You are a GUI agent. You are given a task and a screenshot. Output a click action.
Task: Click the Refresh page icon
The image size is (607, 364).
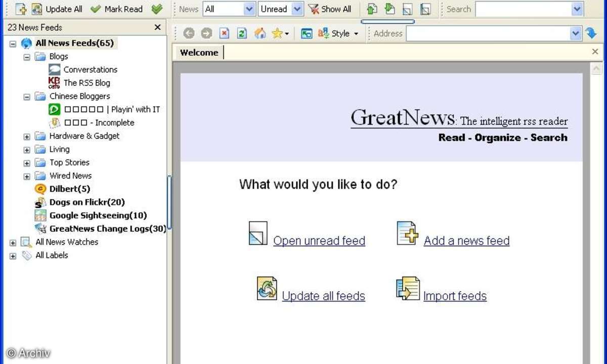tap(242, 33)
